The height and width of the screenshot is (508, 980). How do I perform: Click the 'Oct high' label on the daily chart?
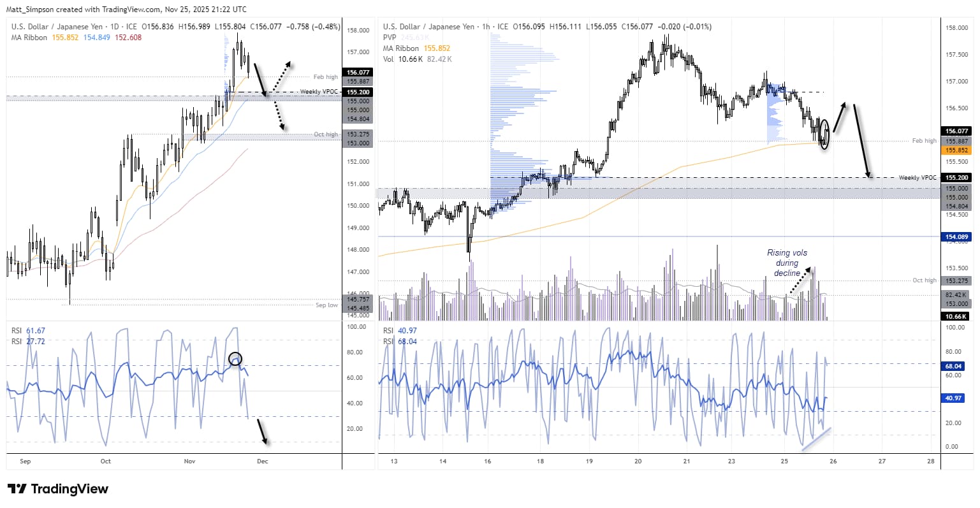pos(327,134)
